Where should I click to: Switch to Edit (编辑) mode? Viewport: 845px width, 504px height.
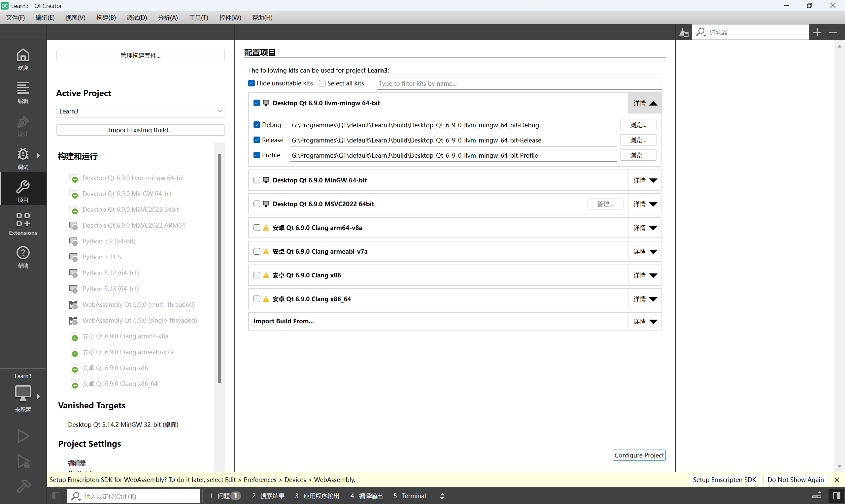(23, 92)
